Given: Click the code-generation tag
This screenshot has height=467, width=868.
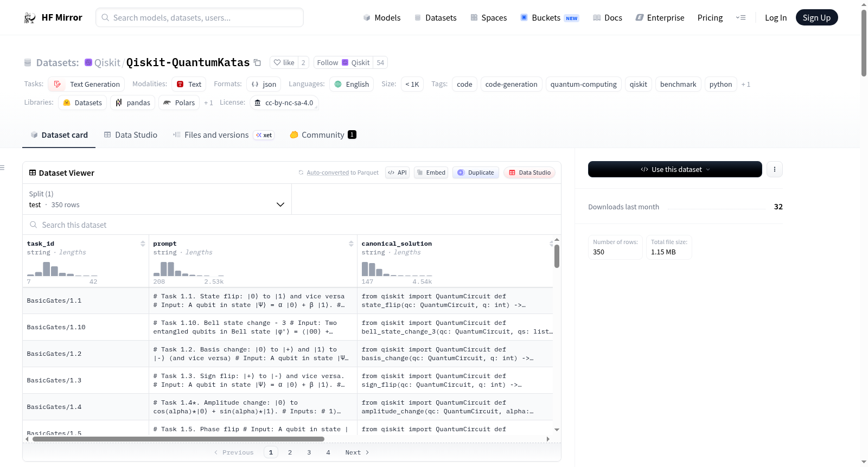Looking at the screenshot, I should (511, 84).
